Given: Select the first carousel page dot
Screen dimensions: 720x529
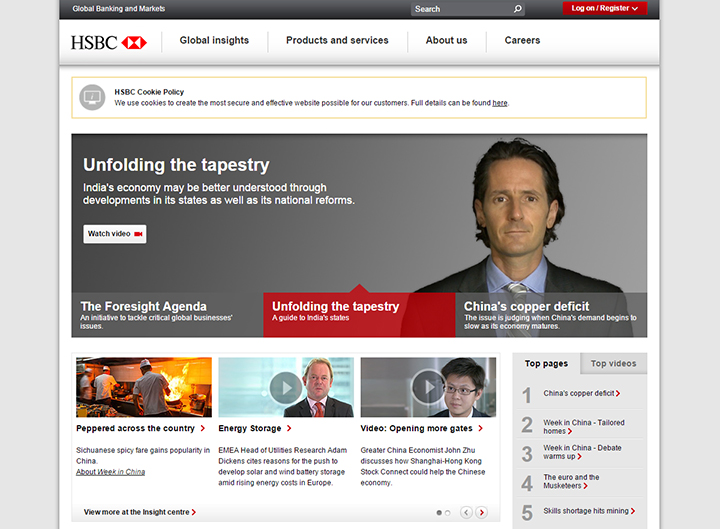Looking at the screenshot, I should coord(439,512).
